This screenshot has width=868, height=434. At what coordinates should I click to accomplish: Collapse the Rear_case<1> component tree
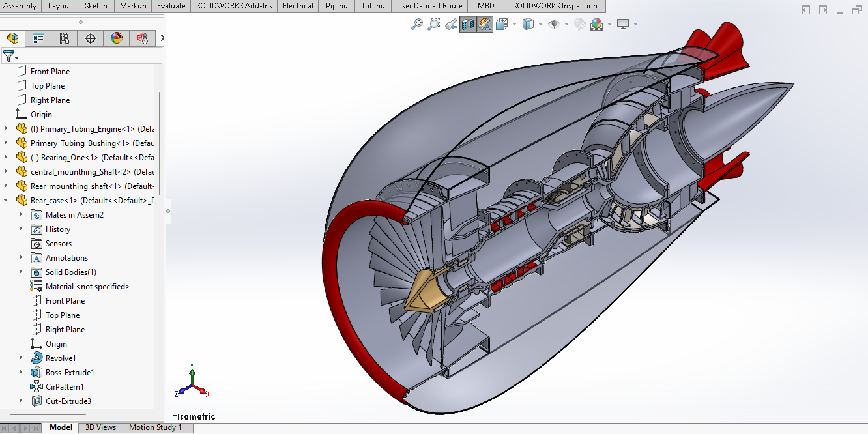pyautogui.click(x=6, y=200)
